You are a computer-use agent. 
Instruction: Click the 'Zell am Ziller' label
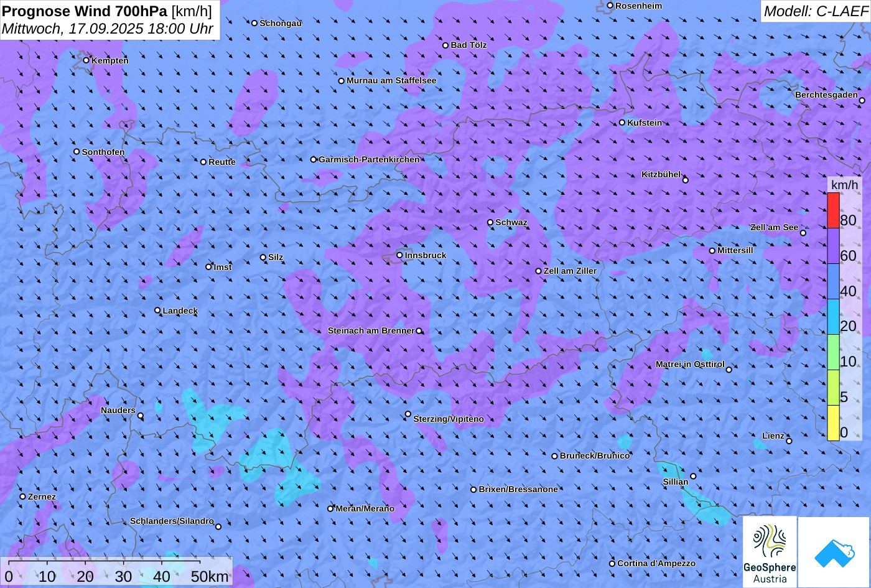tap(570, 271)
